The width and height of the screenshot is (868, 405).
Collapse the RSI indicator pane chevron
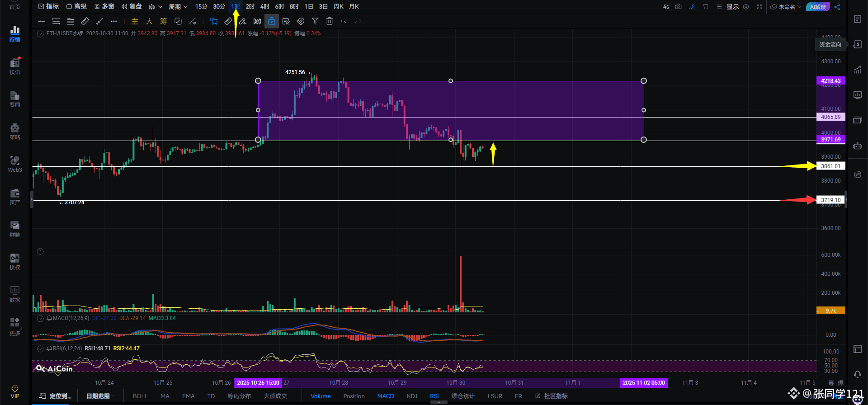(x=40, y=348)
